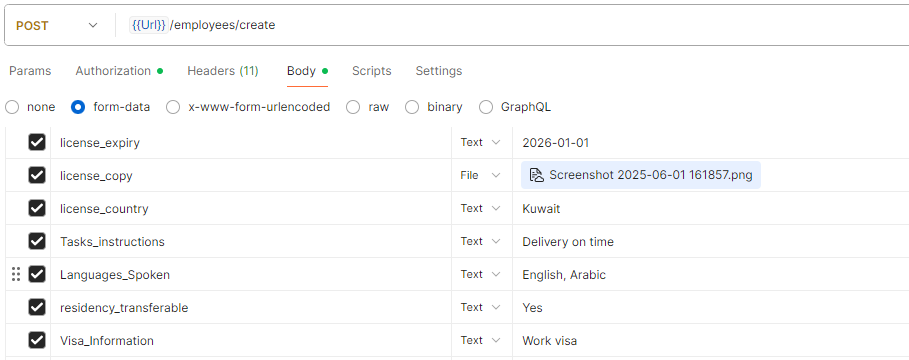Click the Tasks_instructions key field
Image resolution: width=909 pixels, height=360 pixels.
(x=251, y=241)
